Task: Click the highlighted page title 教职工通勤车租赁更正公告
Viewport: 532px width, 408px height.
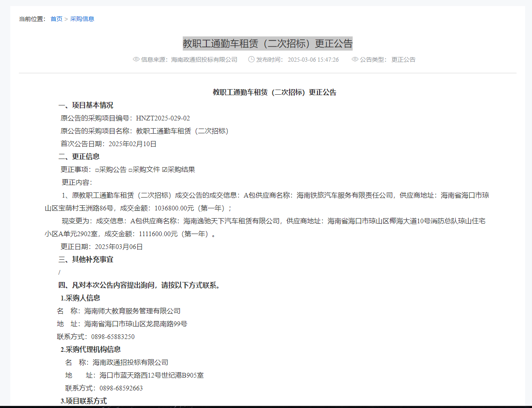Action: click(x=267, y=43)
